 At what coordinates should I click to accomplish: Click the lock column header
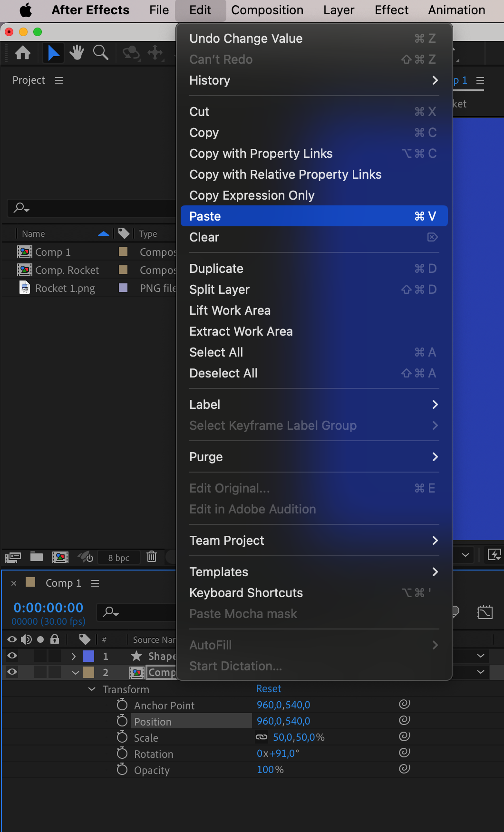pos(55,639)
